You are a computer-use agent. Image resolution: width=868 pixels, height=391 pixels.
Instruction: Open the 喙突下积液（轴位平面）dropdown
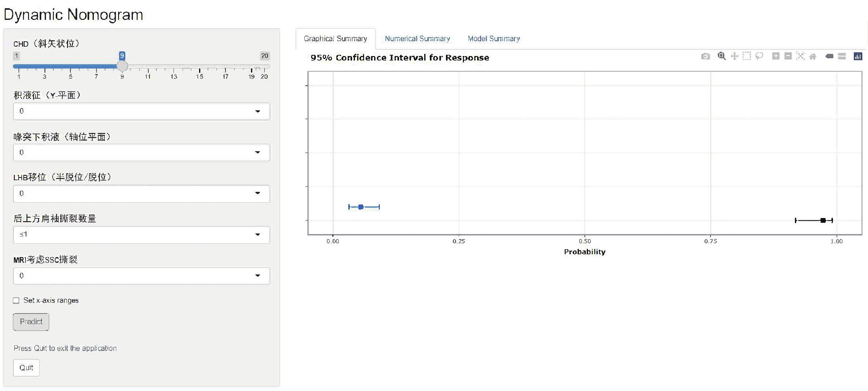click(x=141, y=152)
